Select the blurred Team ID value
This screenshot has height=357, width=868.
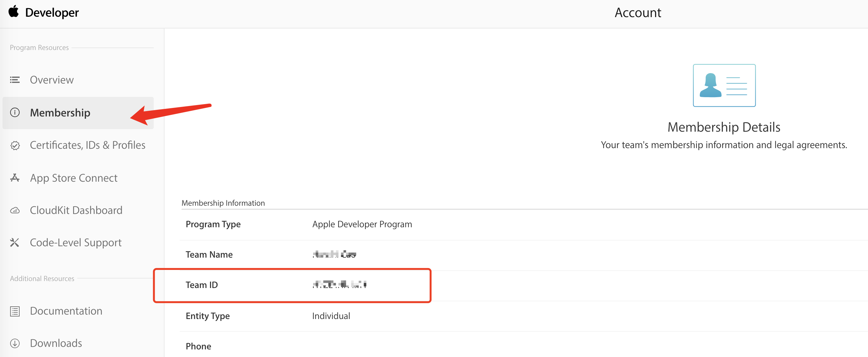pos(339,285)
